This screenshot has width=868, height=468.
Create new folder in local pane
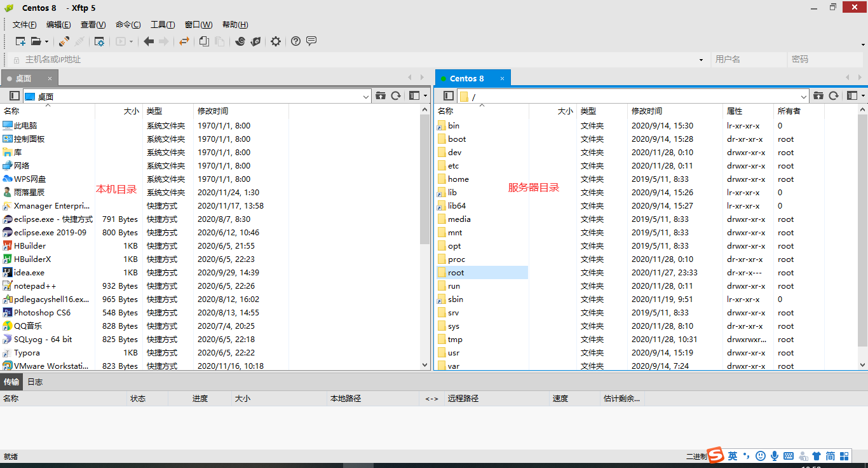tap(381, 96)
